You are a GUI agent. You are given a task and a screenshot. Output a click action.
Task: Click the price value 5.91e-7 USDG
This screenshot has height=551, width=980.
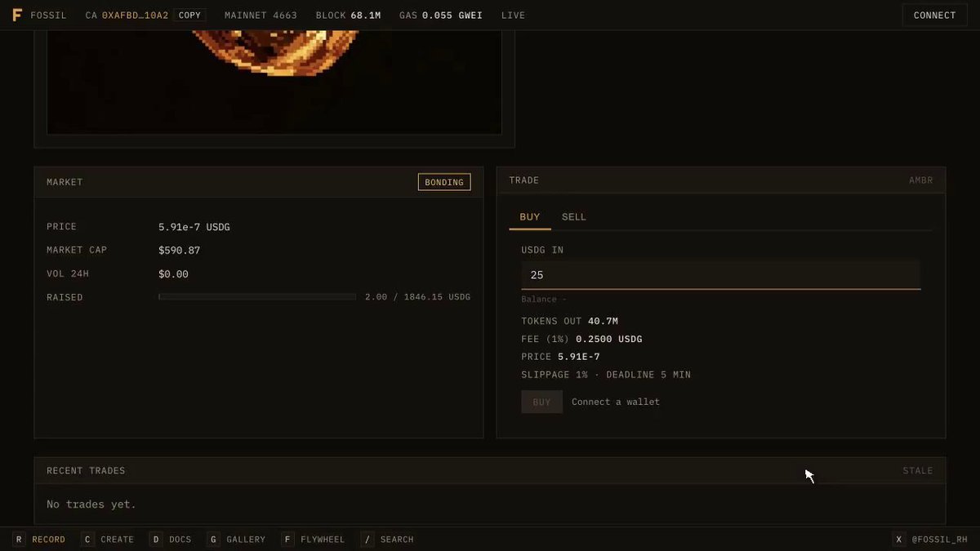(194, 227)
